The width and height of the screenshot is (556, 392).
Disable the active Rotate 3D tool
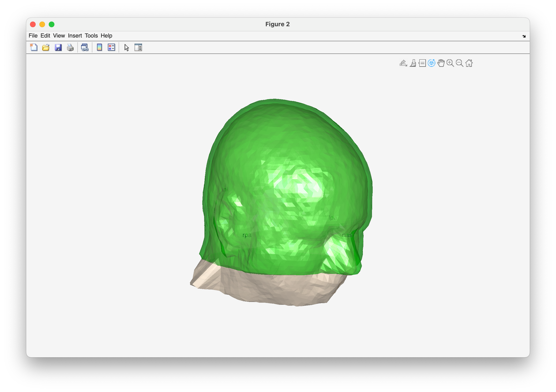pyautogui.click(x=432, y=63)
